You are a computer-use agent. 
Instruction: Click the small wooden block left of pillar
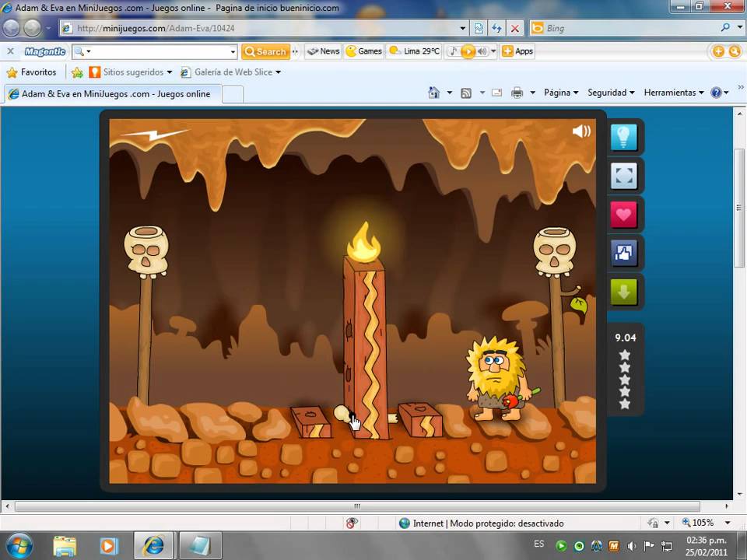(x=310, y=422)
